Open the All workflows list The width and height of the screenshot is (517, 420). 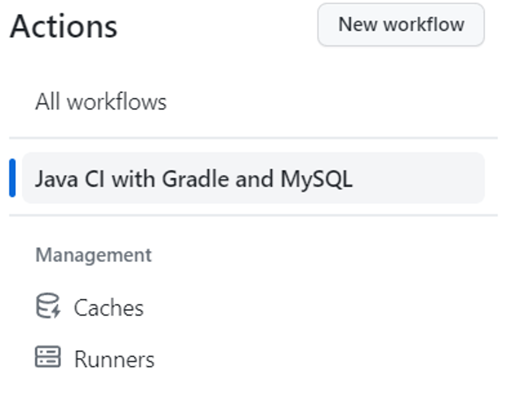click(x=101, y=102)
